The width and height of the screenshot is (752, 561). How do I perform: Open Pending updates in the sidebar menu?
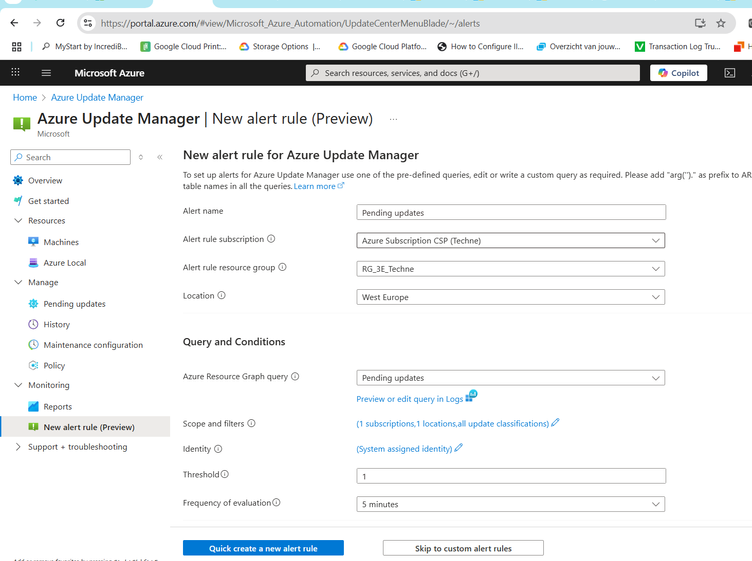74,304
